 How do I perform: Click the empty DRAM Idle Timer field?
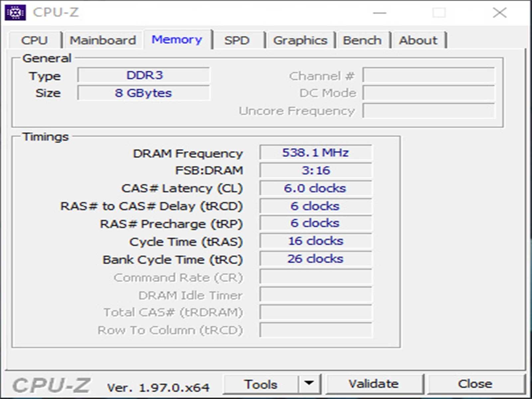(x=316, y=295)
